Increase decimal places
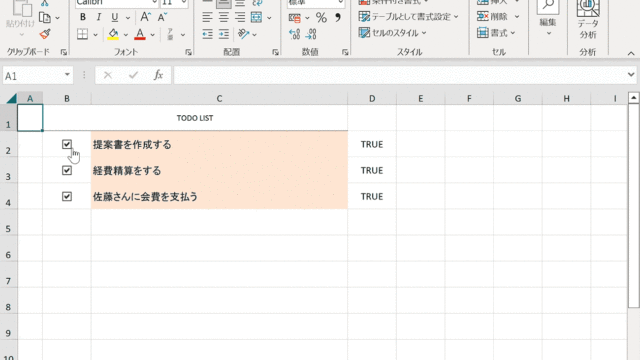640x360 pixels. tap(294, 34)
